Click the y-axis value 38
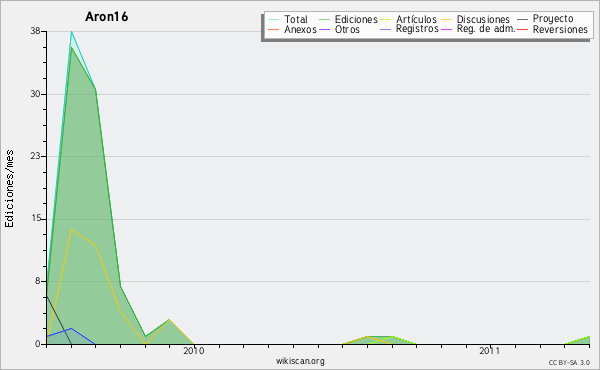This screenshot has width=600, height=370. click(x=35, y=31)
